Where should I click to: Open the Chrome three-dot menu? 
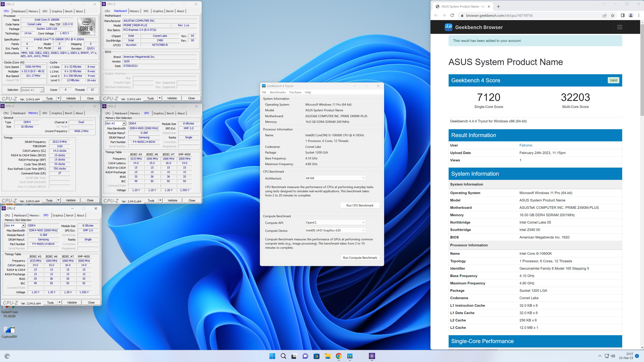639,15
